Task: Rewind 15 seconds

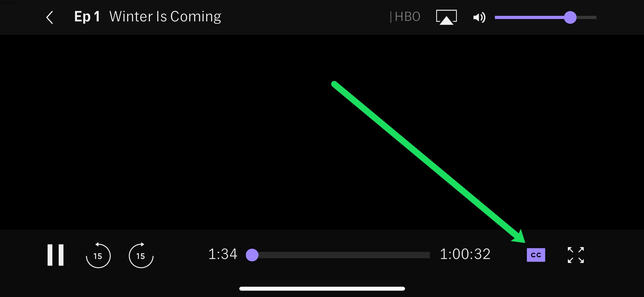Action: coord(98,255)
